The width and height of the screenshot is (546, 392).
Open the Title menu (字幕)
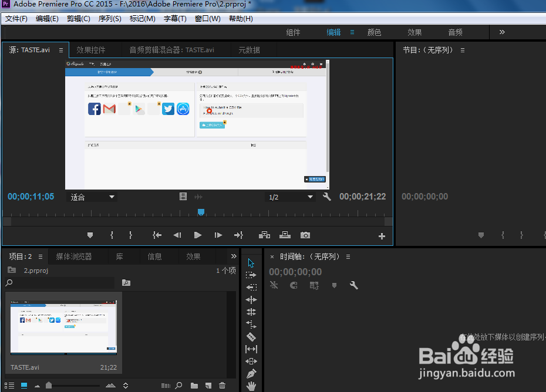pos(175,18)
